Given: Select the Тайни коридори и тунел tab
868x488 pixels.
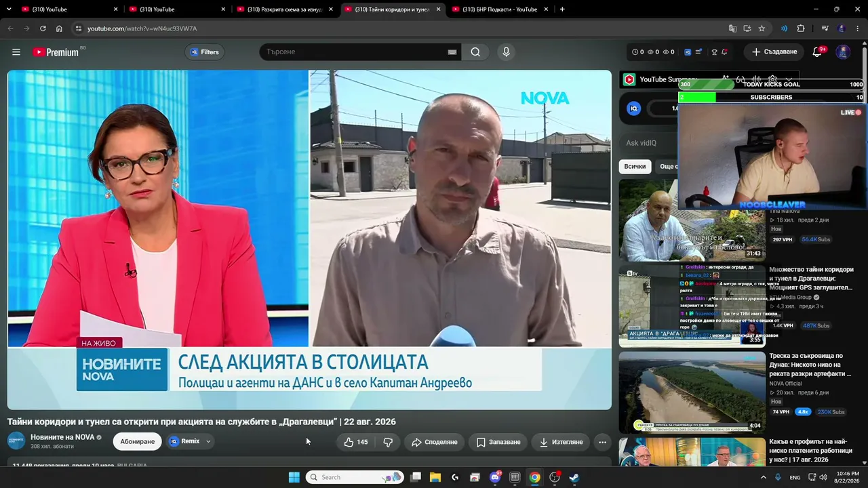Looking at the screenshot, I should (393, 9).
